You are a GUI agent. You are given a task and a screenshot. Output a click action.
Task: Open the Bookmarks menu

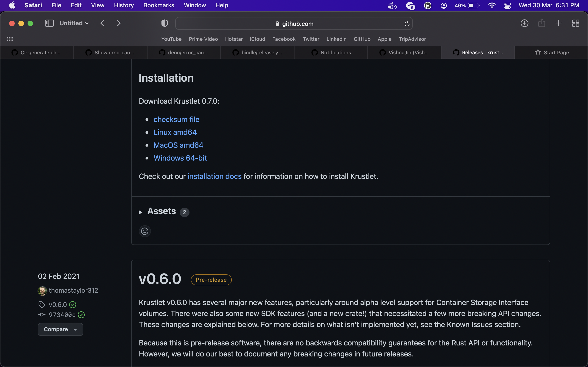pyautogui.click(x=159, y=5)
